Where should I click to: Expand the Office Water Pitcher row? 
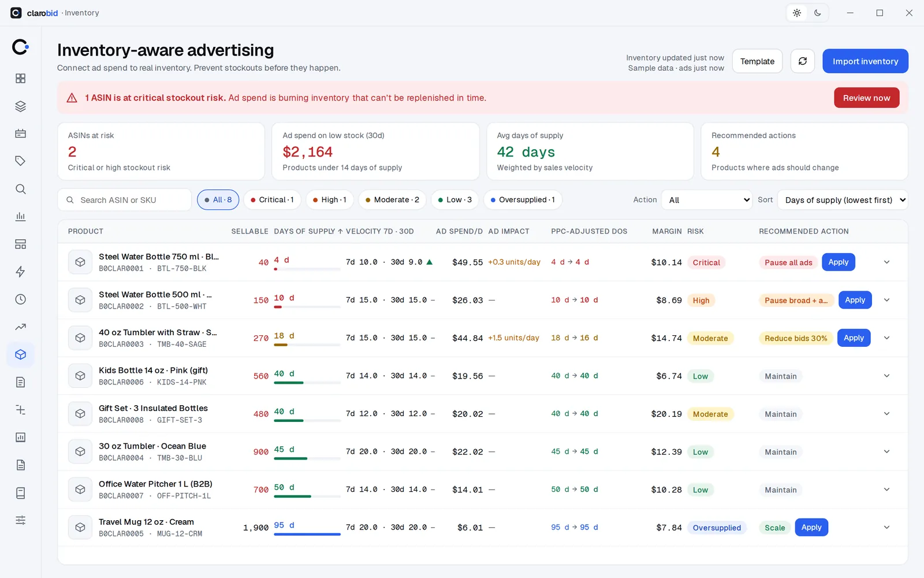886,490
